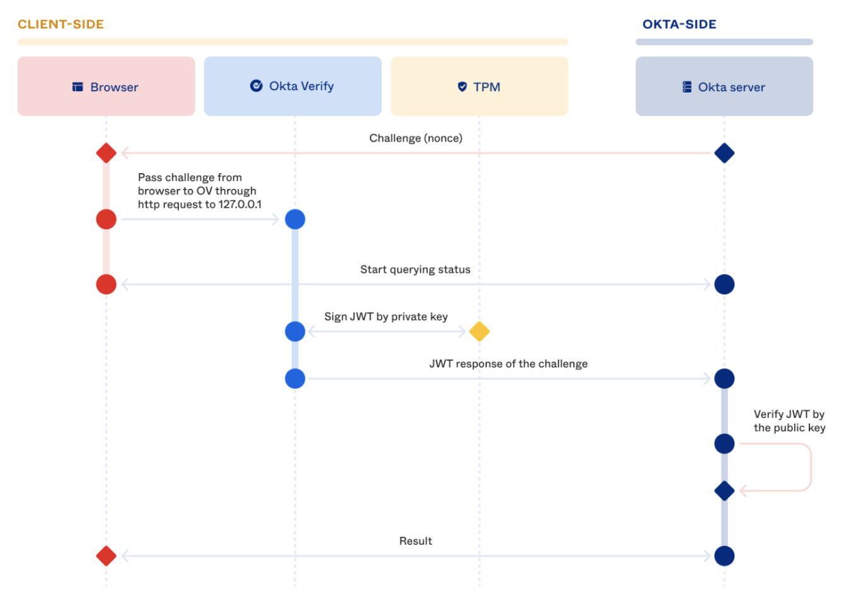This screenshot has height=612, width=868.
Task: Click the CLIENT-SIDE heading
Action: [x=60, y=25]
